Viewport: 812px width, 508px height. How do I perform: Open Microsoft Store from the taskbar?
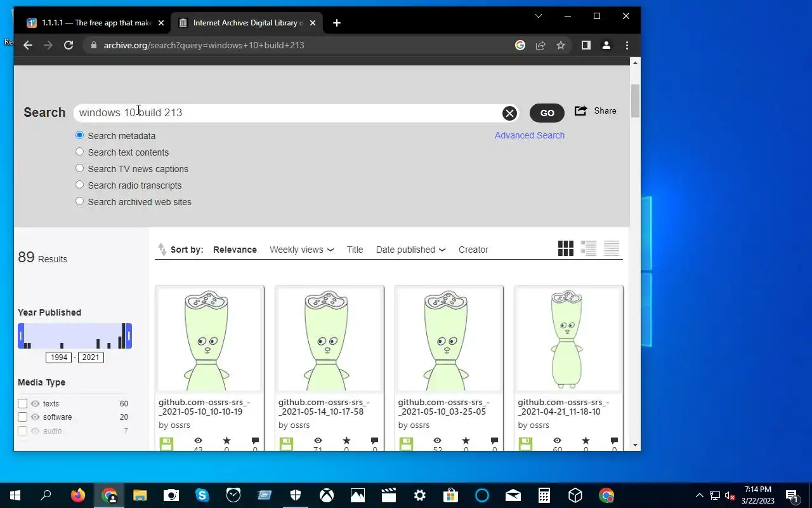tap(451, 495)
